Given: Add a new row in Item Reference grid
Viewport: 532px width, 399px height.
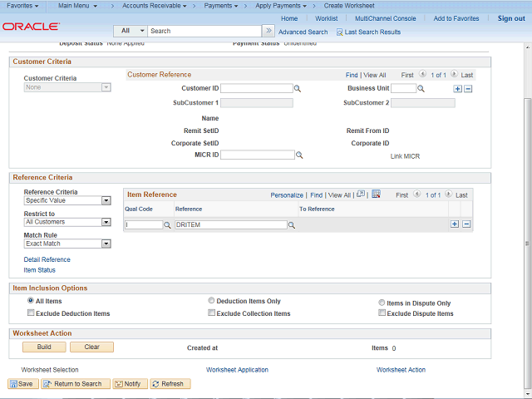Looking at the screenshot, I should coord(455,224).
